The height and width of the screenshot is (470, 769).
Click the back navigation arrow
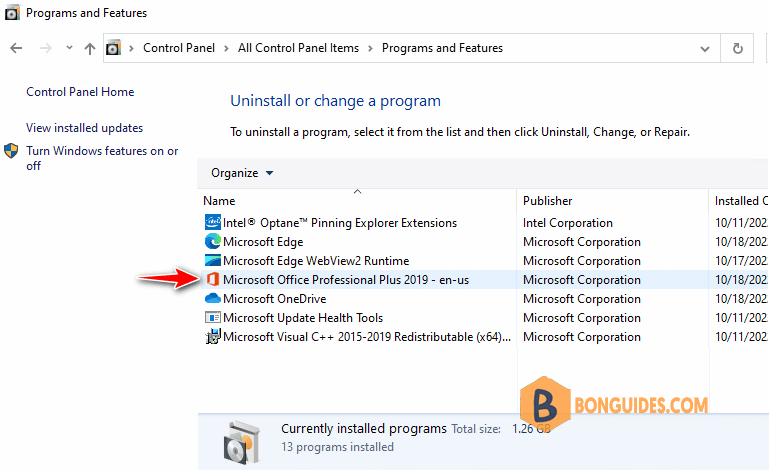pos(16,48)
